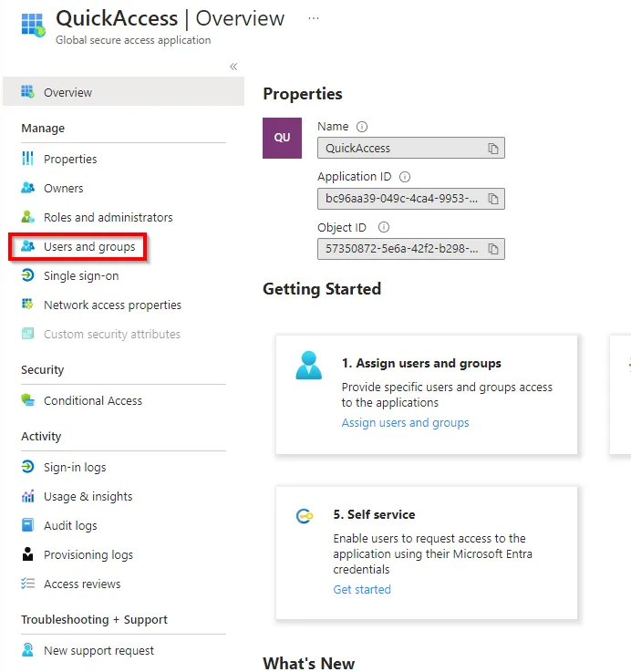
Task: Click the Getting Started heading
Action: pos(322,289)
